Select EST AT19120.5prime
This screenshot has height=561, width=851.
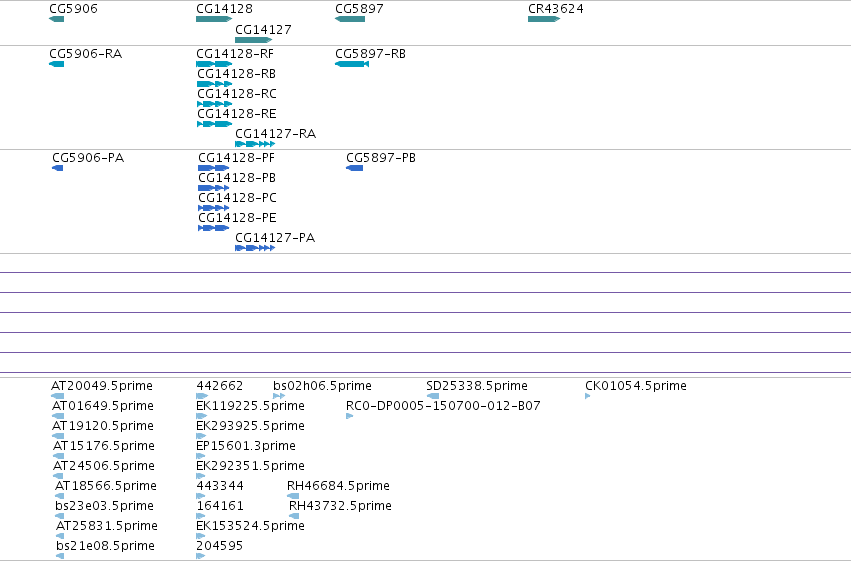[x=58, y=436]
